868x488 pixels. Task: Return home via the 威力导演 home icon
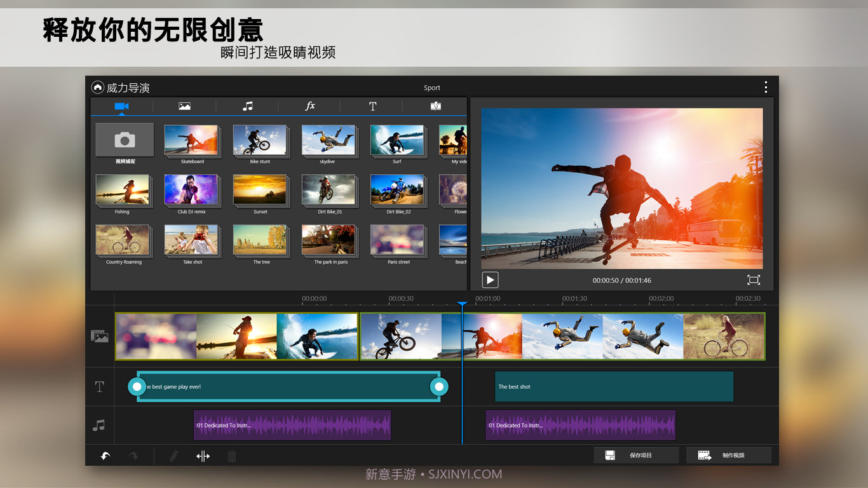pyautogui.click(x=99, y=87)
